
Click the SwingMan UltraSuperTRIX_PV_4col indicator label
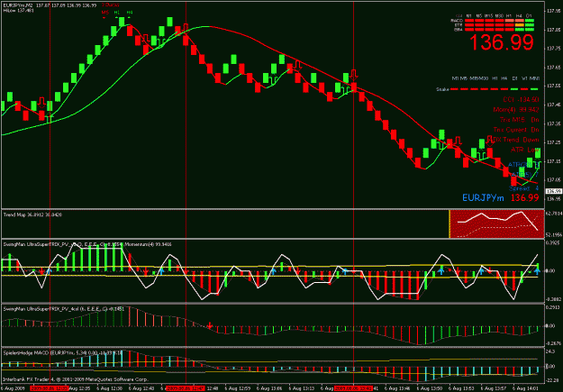pyautogui.click(x=64, y=308)
